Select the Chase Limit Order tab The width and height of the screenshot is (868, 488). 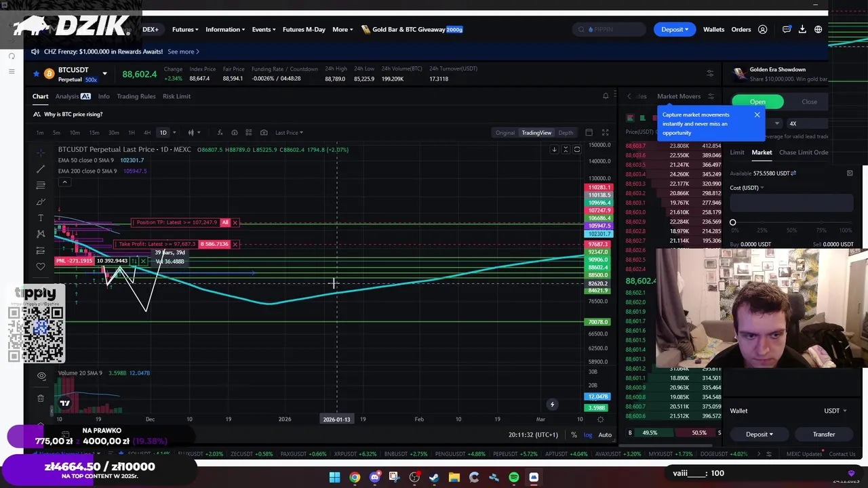coord(804,152)
